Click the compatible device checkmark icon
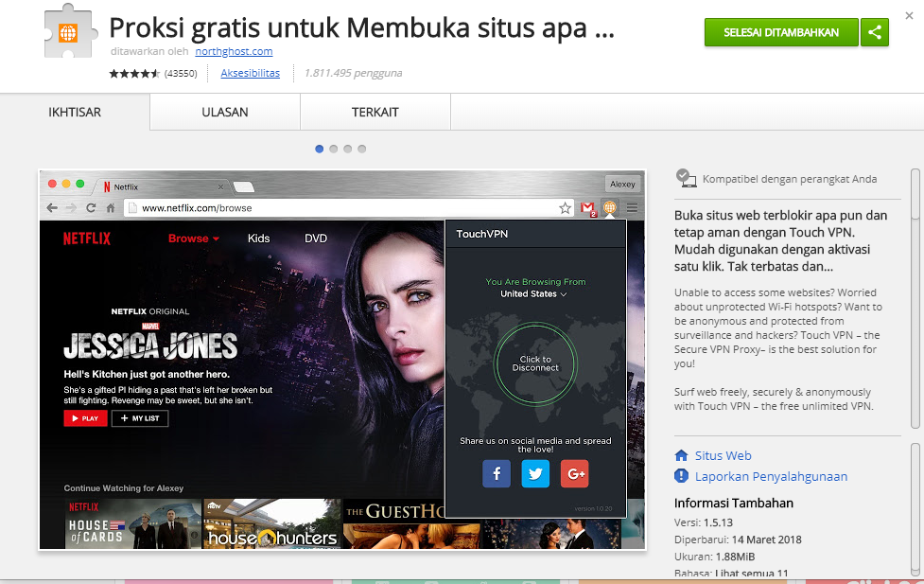This screenshot has width=924, height=584. (686, 178)
